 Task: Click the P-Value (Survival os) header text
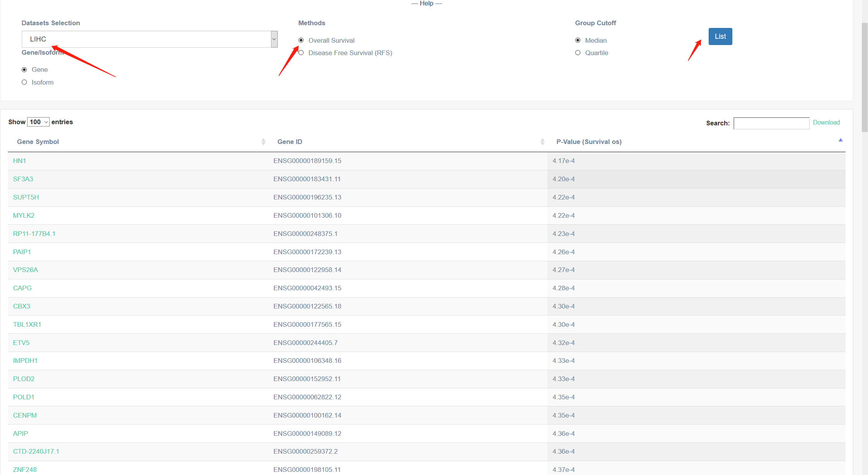click(589, 142)
